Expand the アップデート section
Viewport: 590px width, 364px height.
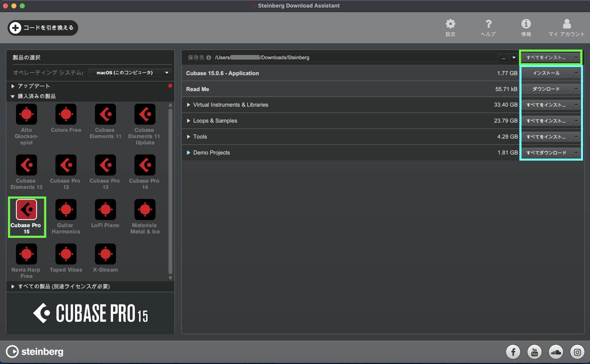[13, 86]
